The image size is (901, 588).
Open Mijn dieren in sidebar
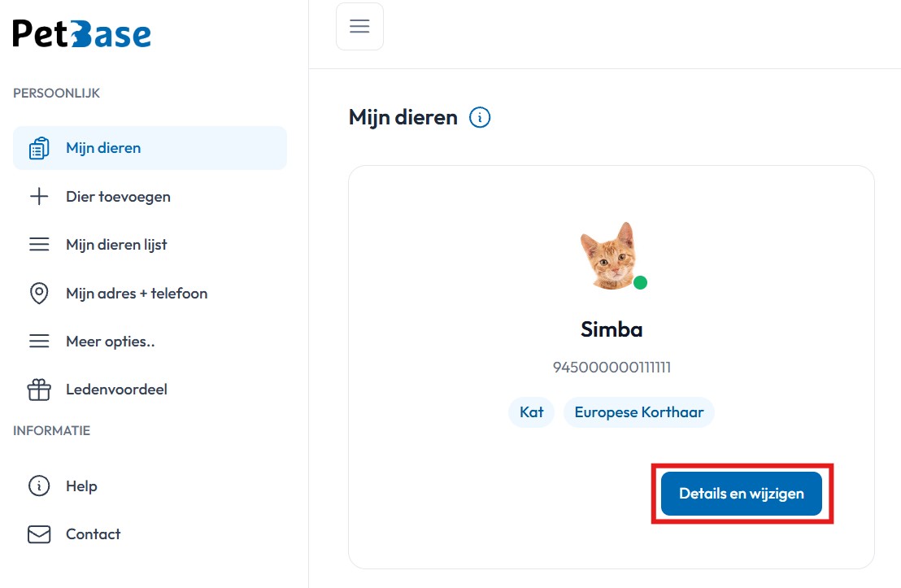click(103, 148)
